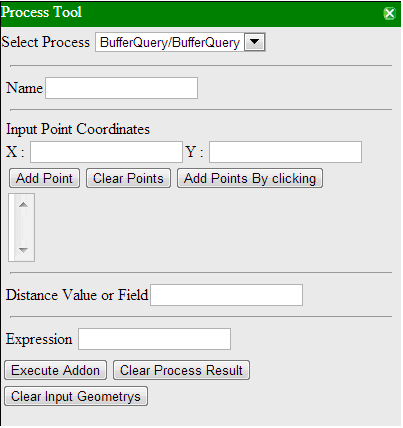This screenshot has height=428, width=403.
Task: Click the Clear Input Geometrys button
Action: 76,396
